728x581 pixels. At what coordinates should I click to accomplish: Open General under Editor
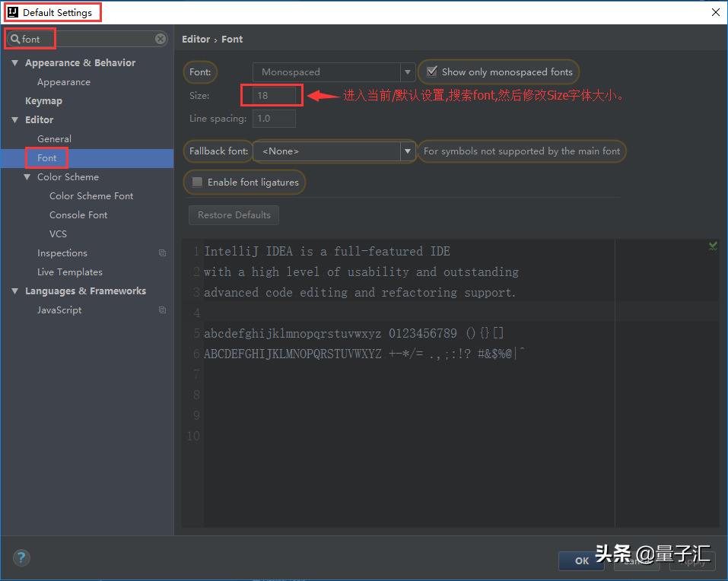pyautogui.click(x=54, y=138)
